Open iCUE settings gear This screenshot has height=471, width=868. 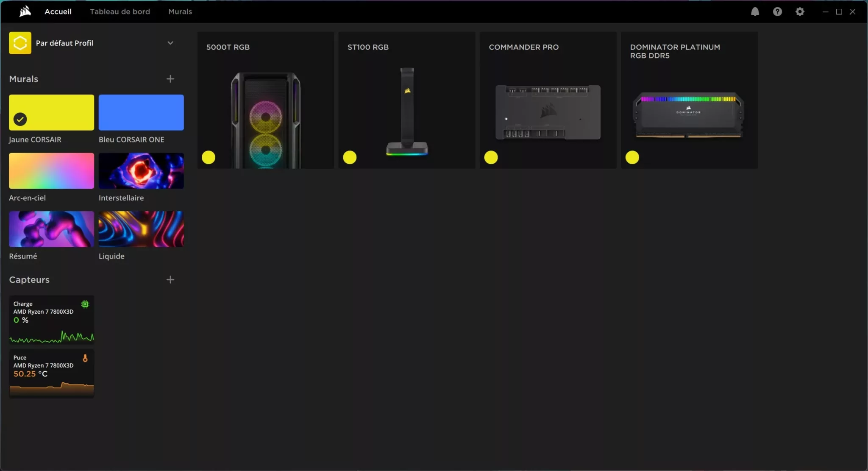[800, 11]
